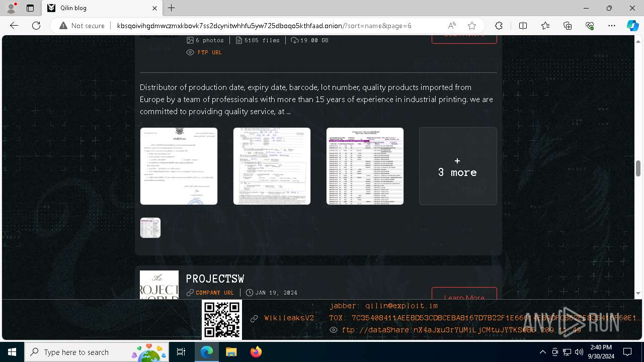
Task: Open the Copilot sidebar icon
Action: (x=632, y=26)
